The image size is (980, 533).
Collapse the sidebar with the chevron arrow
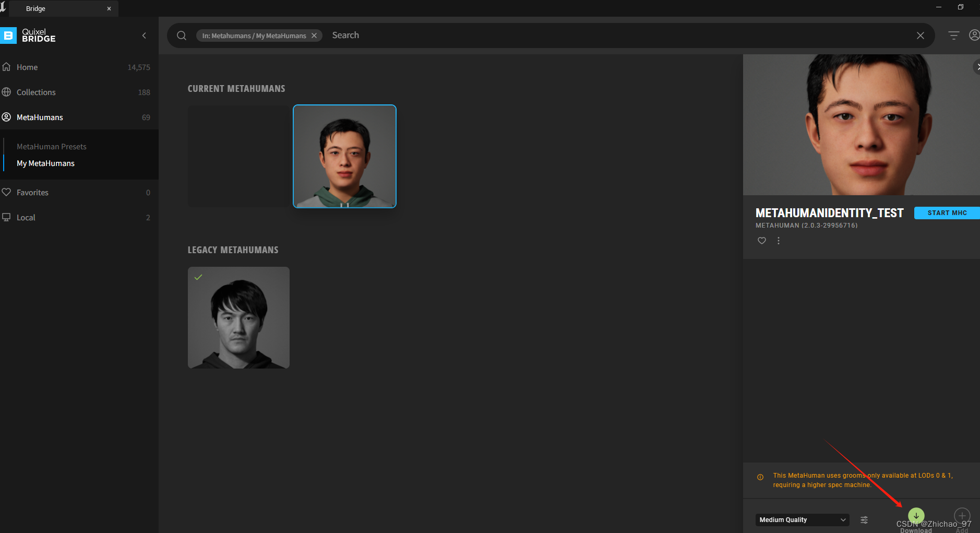[x=144, y=35]
